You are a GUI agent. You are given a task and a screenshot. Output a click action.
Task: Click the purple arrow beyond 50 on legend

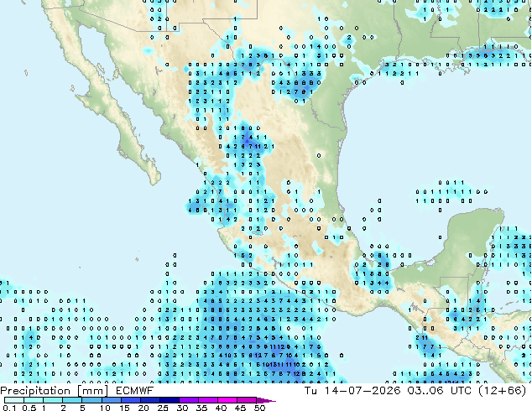(x=266, y=400)
